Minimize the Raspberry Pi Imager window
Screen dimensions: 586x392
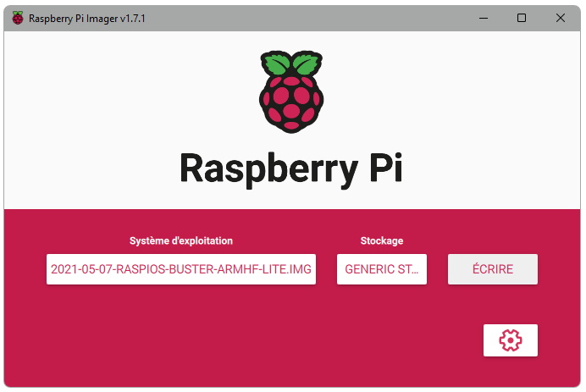pos(482,18)
